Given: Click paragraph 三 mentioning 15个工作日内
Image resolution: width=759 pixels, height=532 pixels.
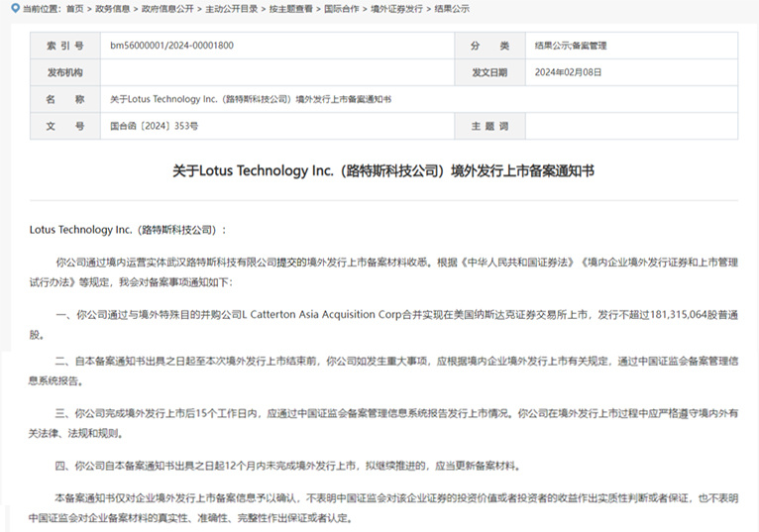Looking at the screenshot, I should coord(383,423).
